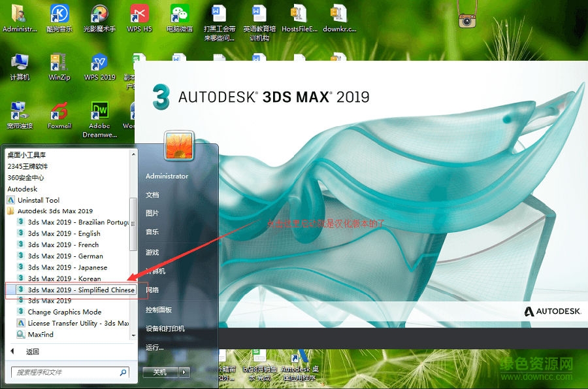Click the 搜索程序和文件 search box
Viewport: 588px width, 389px height.
[x=65, y=372]
